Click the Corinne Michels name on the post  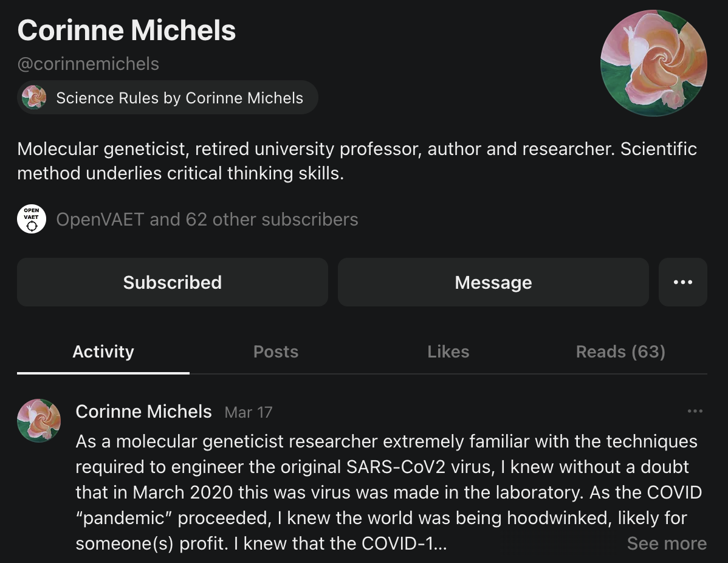point(143,412)
